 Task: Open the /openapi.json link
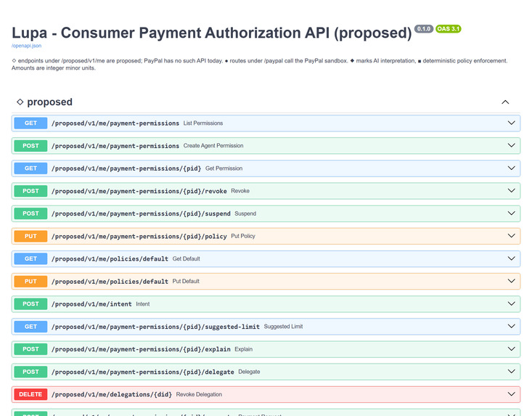pyautogui.click(x=26, y=46)
